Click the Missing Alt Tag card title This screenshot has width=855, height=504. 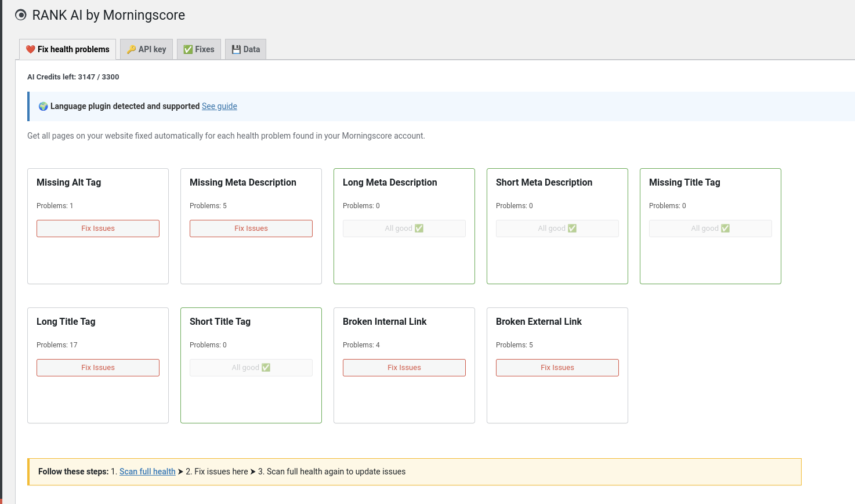pos(68,182)
